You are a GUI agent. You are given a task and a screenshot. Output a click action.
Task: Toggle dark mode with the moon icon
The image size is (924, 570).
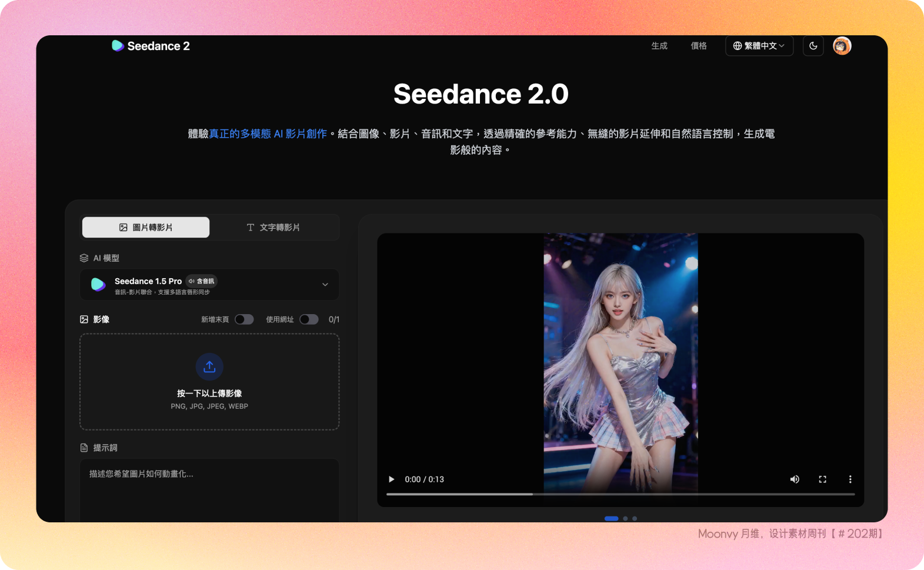click(x=813, y=46)
